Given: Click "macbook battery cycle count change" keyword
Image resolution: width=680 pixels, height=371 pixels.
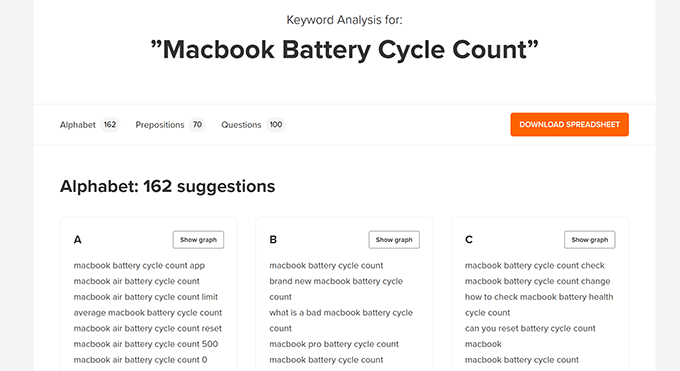Looking at the screenshot, I should point(537,281).
